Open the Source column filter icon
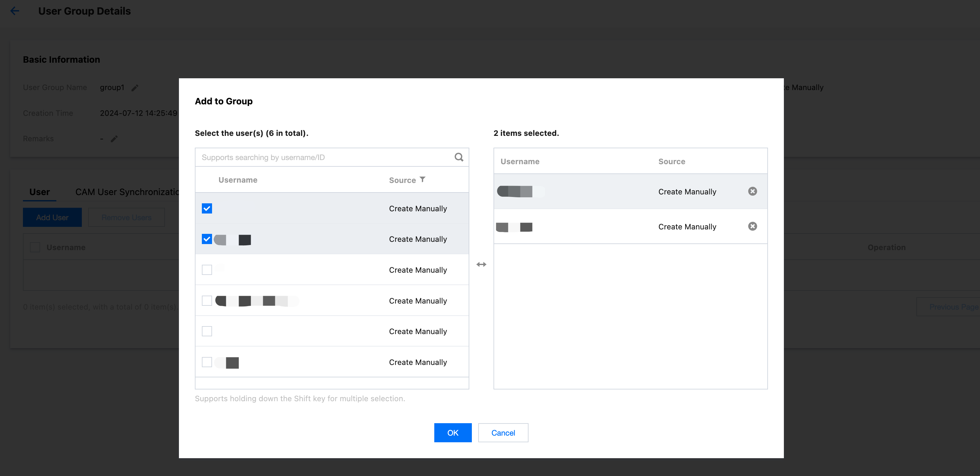This screenshot has width=980, height=476. [422, 179]
